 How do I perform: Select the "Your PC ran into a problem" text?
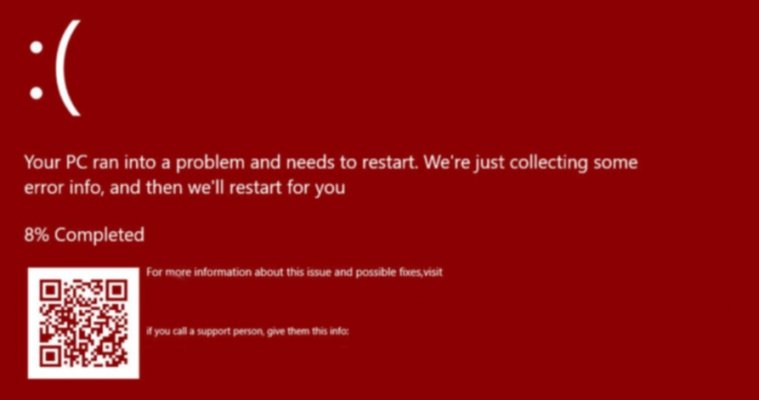135,163
